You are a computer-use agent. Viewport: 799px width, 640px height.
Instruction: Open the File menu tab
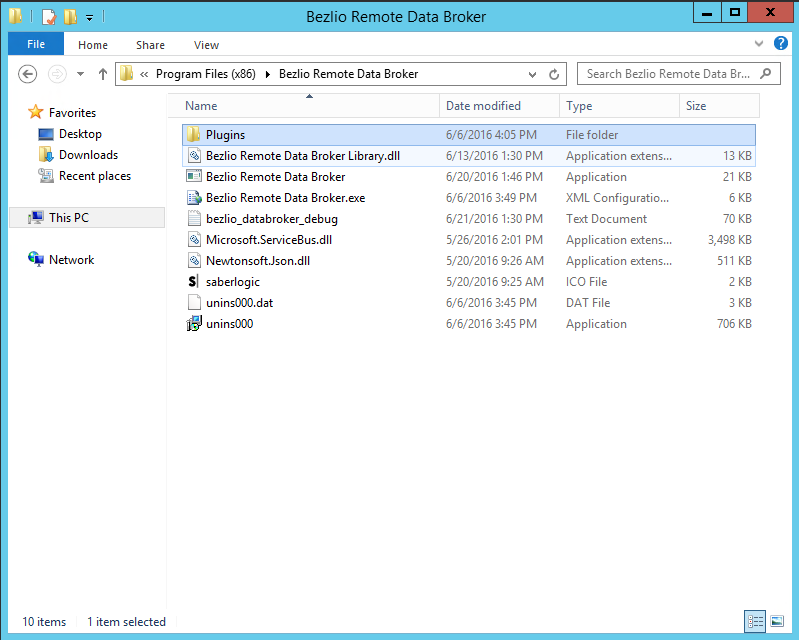pyautogui.click(x=36, y=44)
